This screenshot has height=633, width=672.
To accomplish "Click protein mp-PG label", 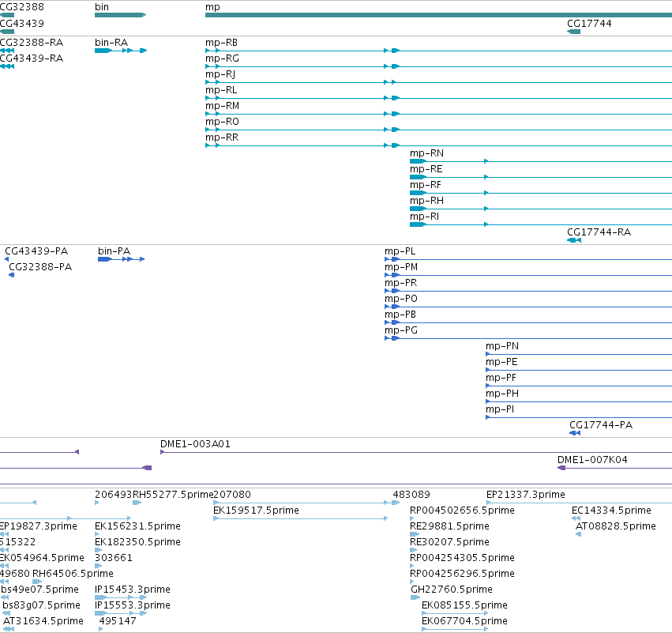I will [400, 330].
